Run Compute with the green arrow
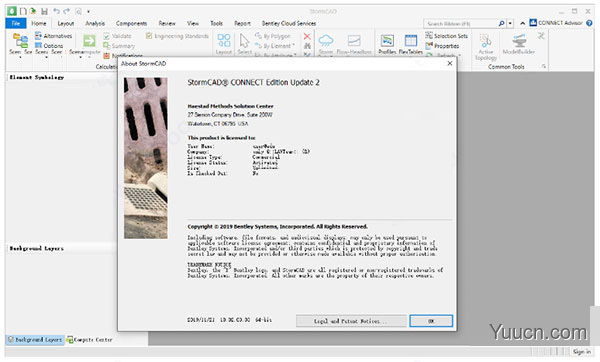 89,41
